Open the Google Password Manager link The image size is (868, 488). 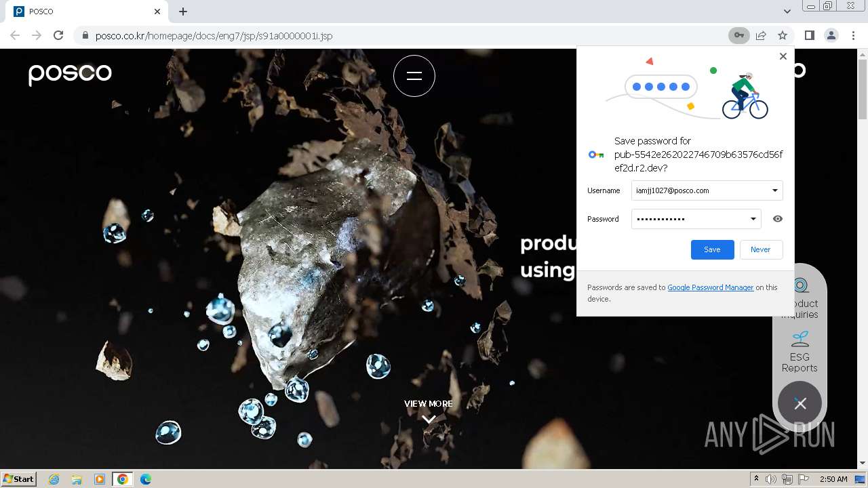(x=711, y=287)
